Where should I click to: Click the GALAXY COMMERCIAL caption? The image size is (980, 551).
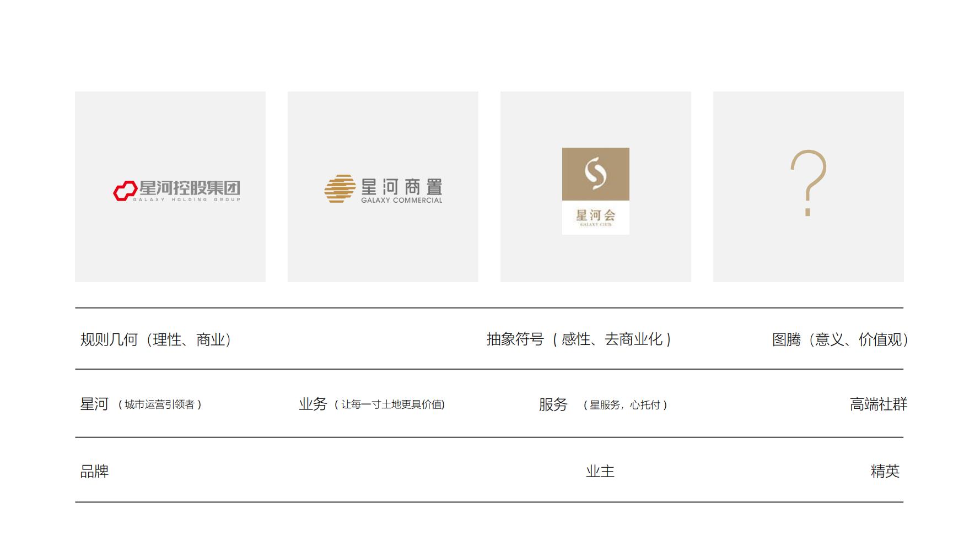coord(402,200)
